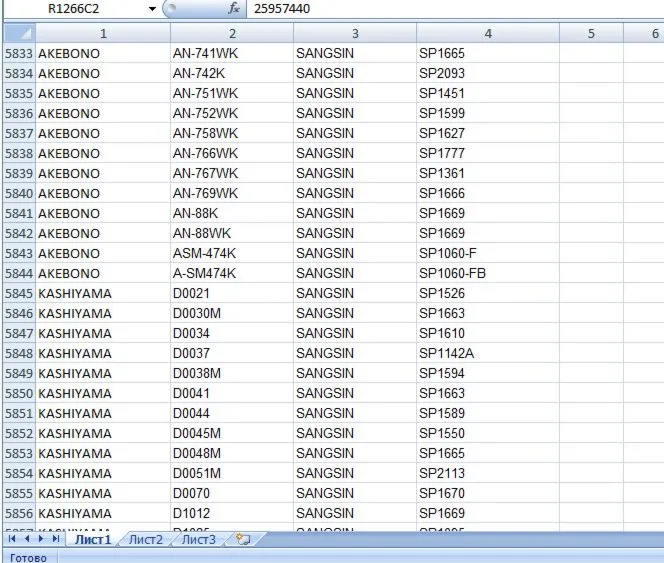Select cell D0037

point(232,353)
